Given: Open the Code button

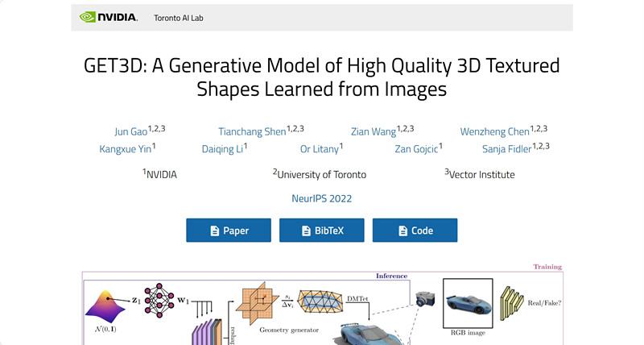Looking at the screenshot, I should (x=415, y=231).
